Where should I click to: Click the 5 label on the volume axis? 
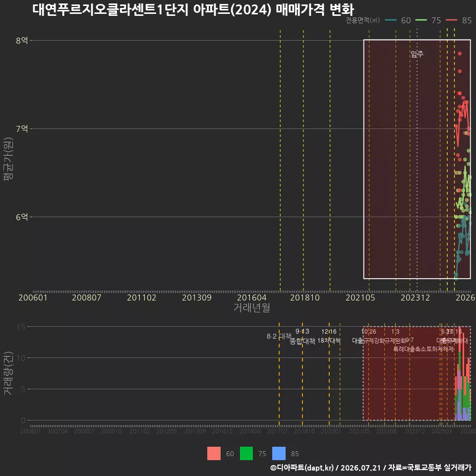coord(23,389)
